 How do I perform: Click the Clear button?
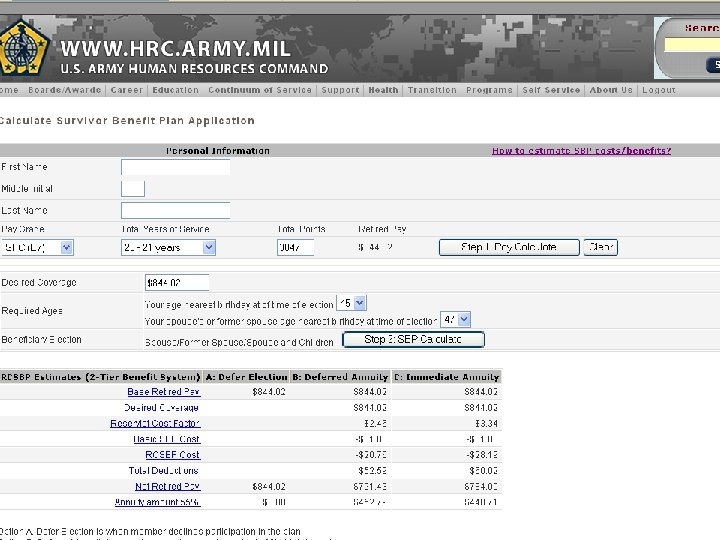(601, 247)
